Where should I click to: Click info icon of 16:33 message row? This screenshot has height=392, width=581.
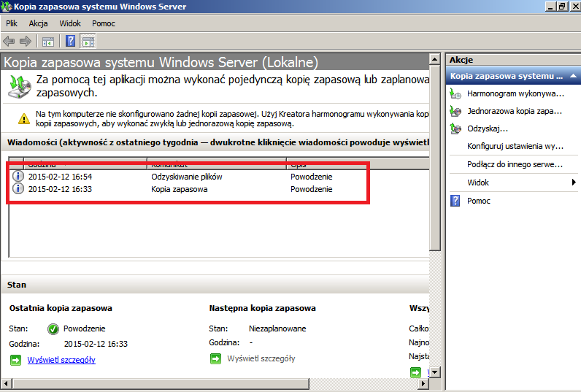pyautogui.click(x=18, y=188)
